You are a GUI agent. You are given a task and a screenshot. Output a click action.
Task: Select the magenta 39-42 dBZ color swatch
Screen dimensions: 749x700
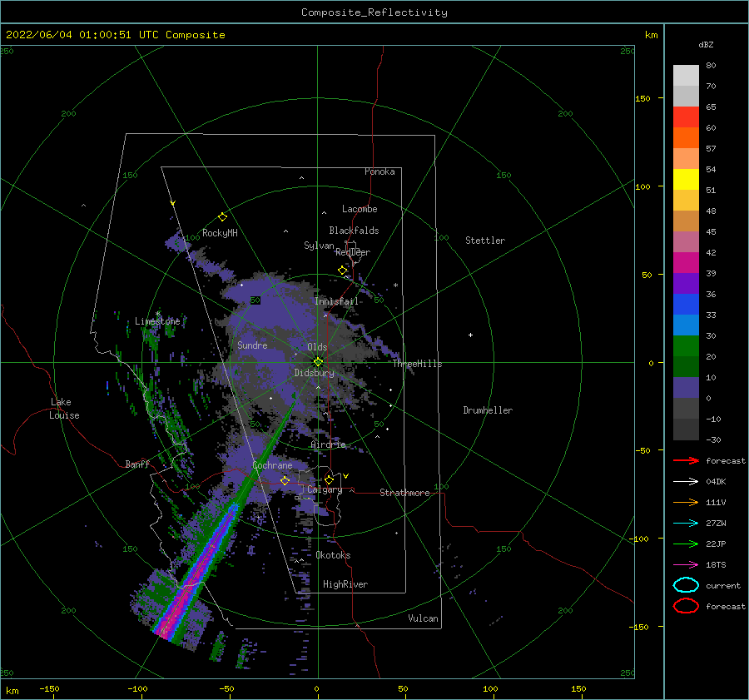[686, 263]
